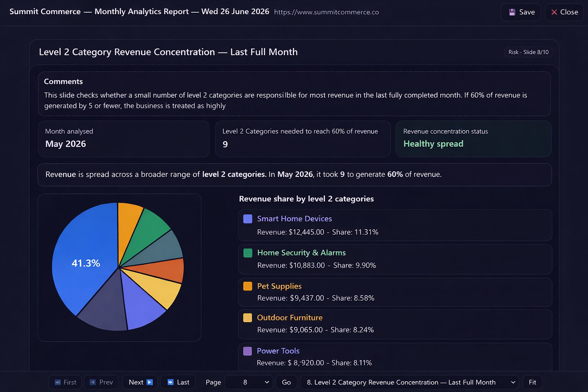Click the Prev page arrow icon
Image resolution: width=588 pixels, height=392 pixels.
click(x=93, y=382)
